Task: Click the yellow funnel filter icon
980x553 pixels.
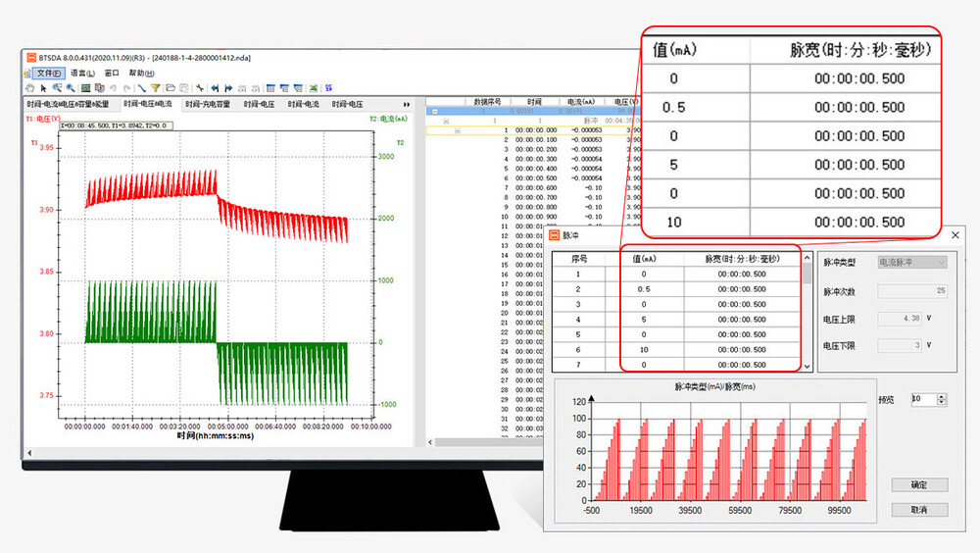Action: (155, 87)
